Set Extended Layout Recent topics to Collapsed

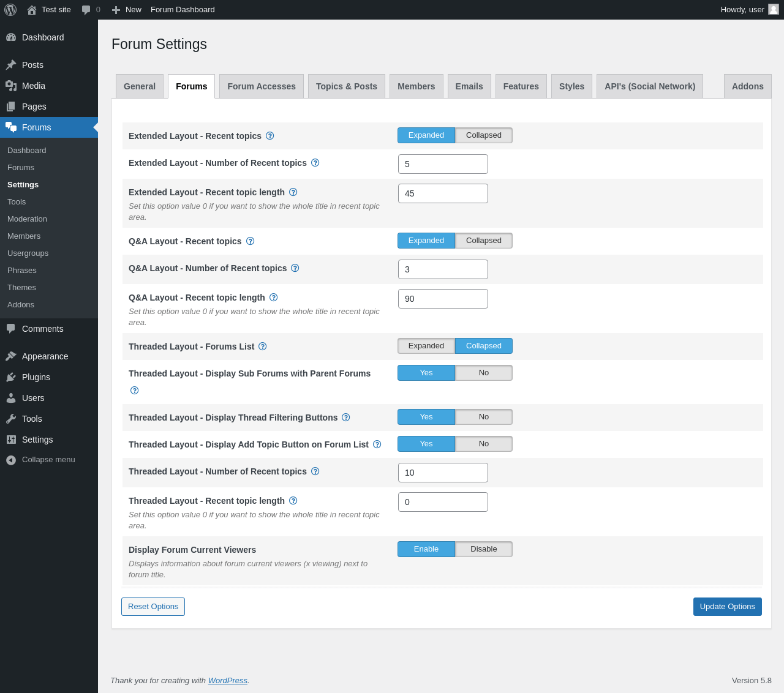pyautogui.click(x=483, y=135)
